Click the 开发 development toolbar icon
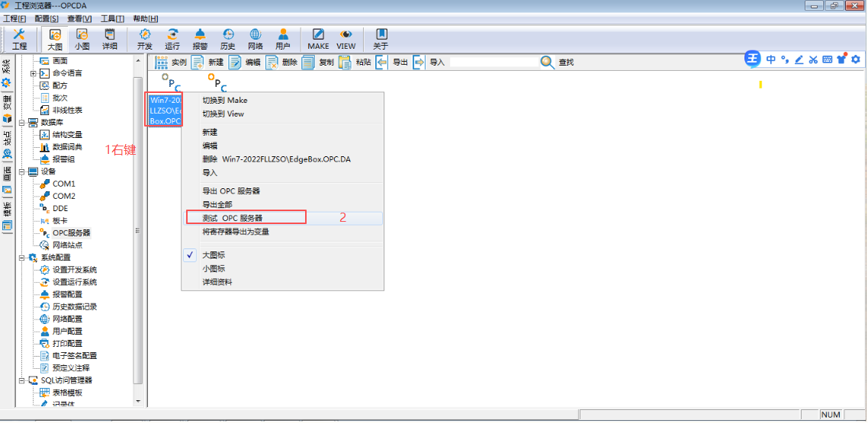This screenshot has height=423, width=868. click(145, 35)
